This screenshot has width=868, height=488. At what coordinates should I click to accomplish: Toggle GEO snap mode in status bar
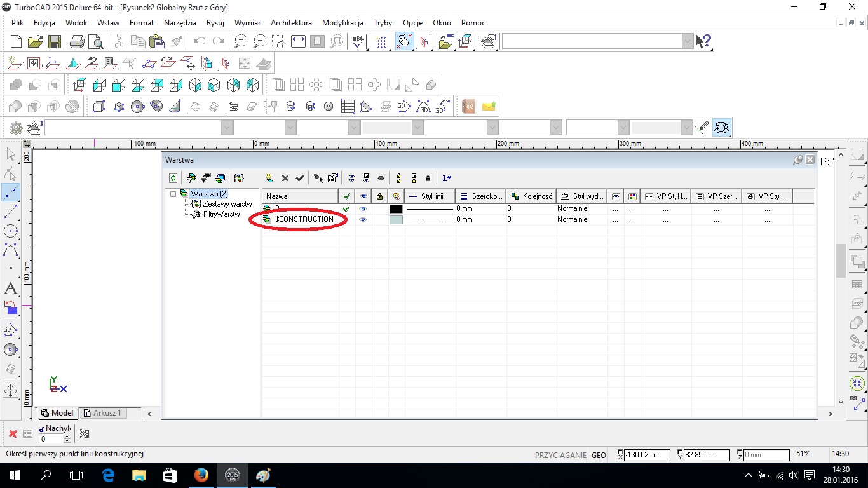599,455
